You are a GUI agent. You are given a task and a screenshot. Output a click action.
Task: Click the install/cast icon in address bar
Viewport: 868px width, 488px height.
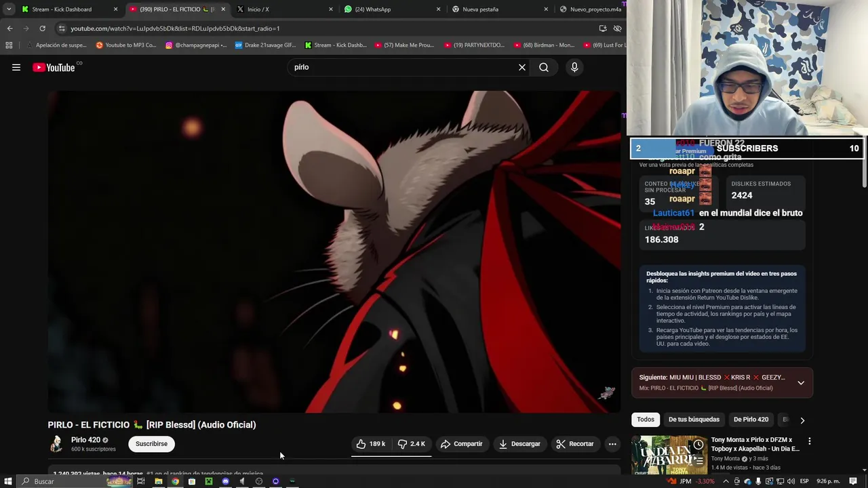pos(603,28)
